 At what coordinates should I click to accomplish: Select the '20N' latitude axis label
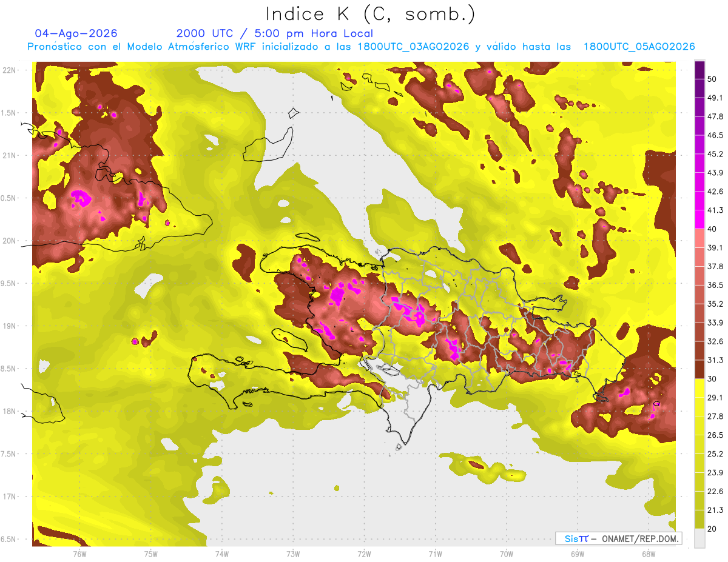(x=10, y=241)
